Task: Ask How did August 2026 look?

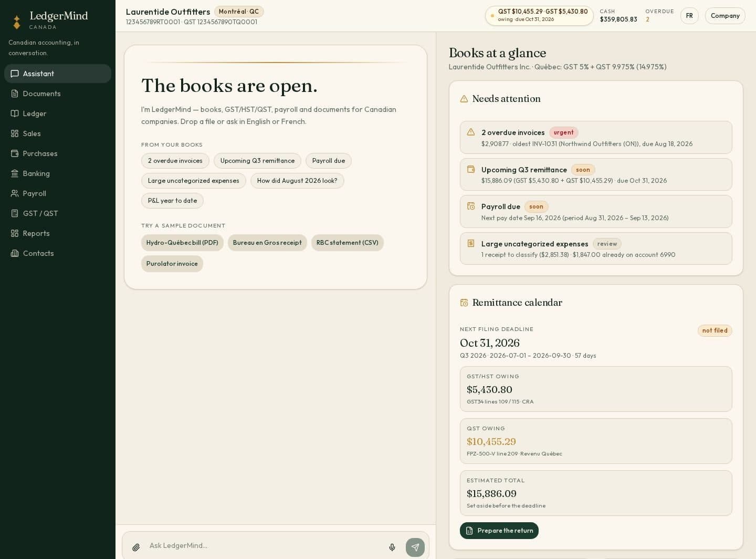Action: click(297, 181)
